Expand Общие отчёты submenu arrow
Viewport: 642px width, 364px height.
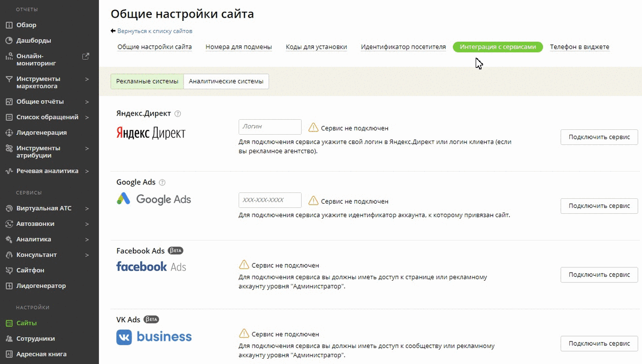tap(87, 102)
